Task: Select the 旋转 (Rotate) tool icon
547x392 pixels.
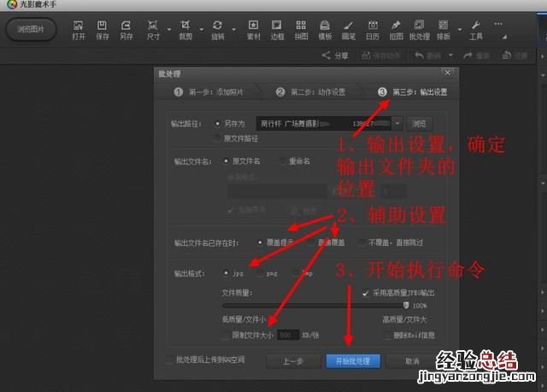Action: pos(218,30)
